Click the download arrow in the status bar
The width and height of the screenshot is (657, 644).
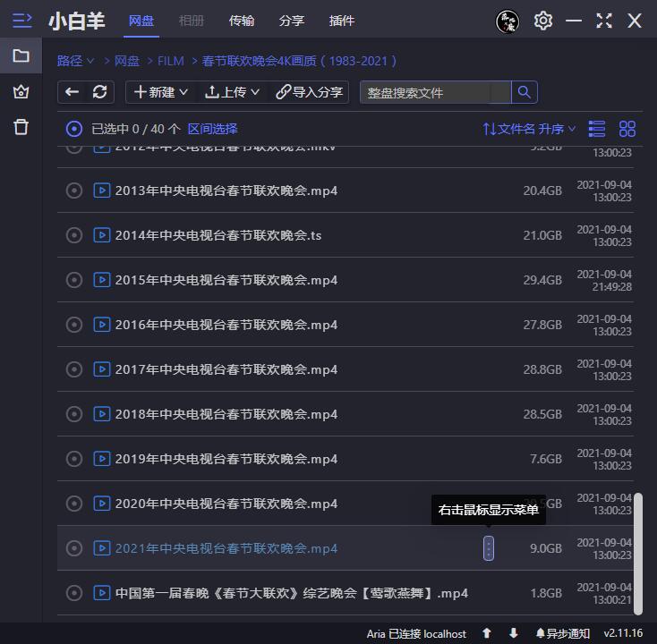coord(513,633)
